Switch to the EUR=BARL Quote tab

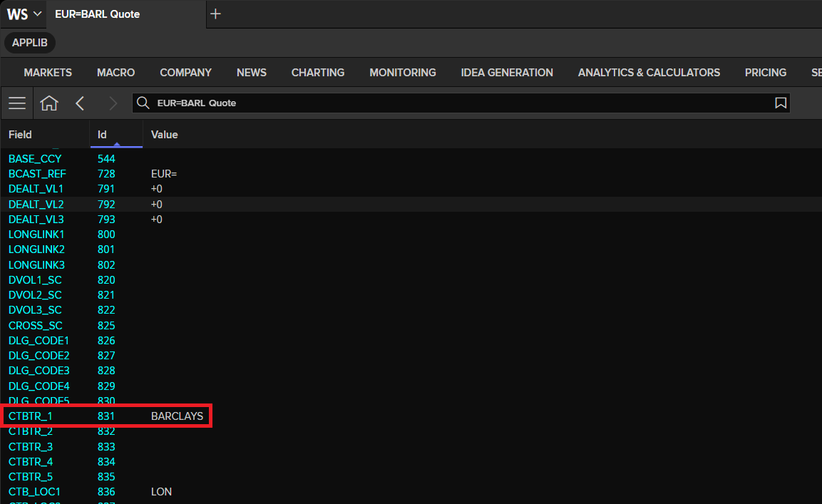tap(98, 14)
